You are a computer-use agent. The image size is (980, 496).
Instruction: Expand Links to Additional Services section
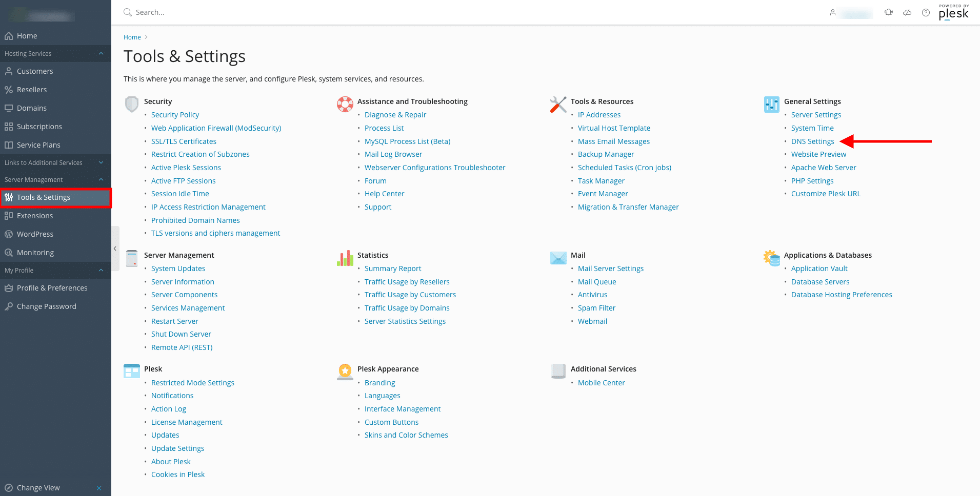[x=101, y=162]
